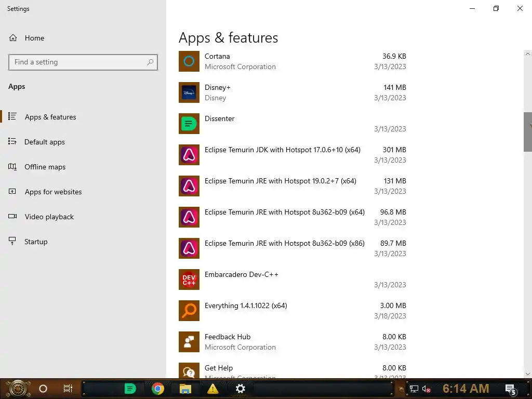Click the 89.7 MB size value
This screenshot has width=532, height=399.
[x=393, y=244]
